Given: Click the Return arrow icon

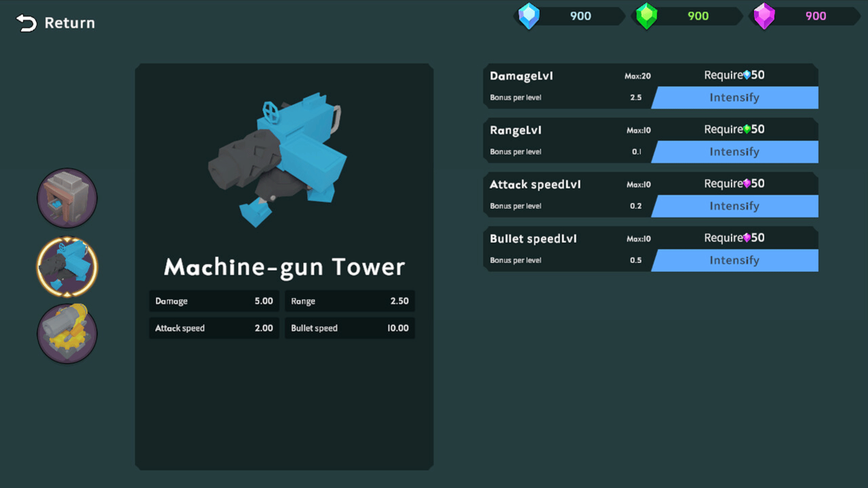Looking at the screenshot, I should (x=26, y=23).
